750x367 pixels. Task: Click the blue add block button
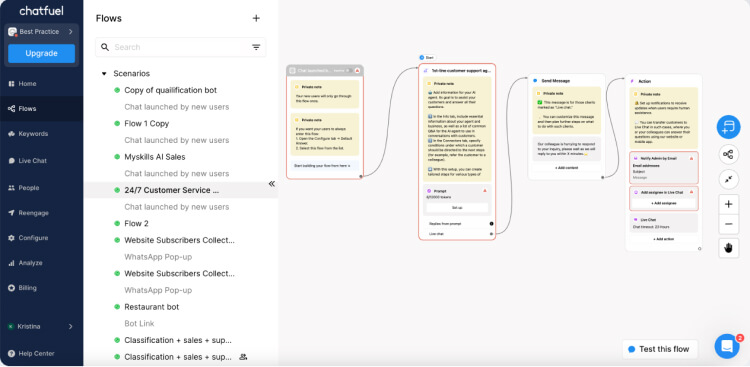[728, 127]
